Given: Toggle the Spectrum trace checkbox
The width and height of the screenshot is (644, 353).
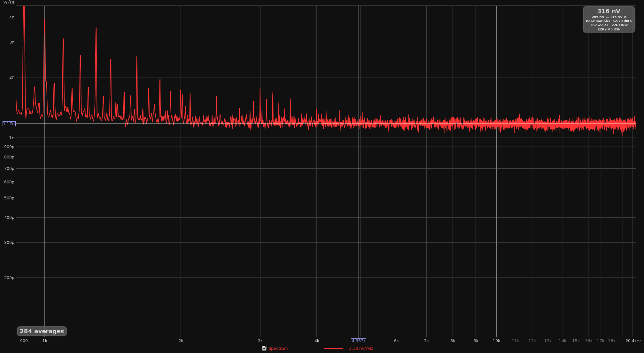Looking at the screenshot, I should 264,348.
